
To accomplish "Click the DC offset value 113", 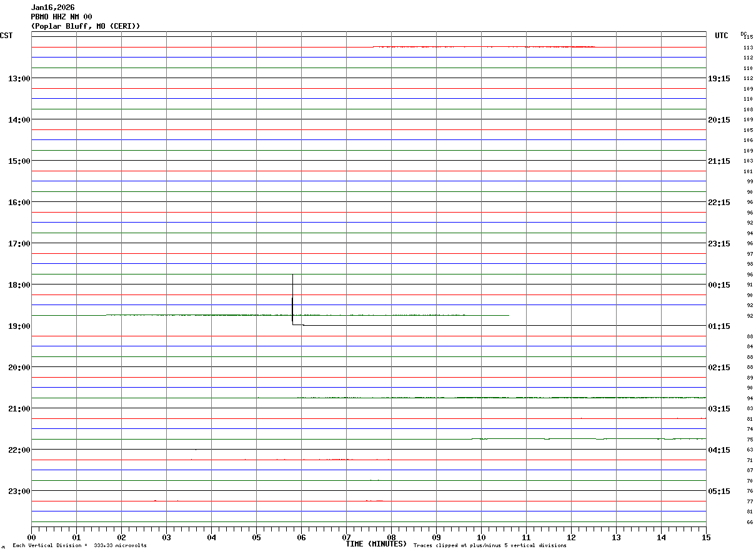I will (x=748, y=48).
